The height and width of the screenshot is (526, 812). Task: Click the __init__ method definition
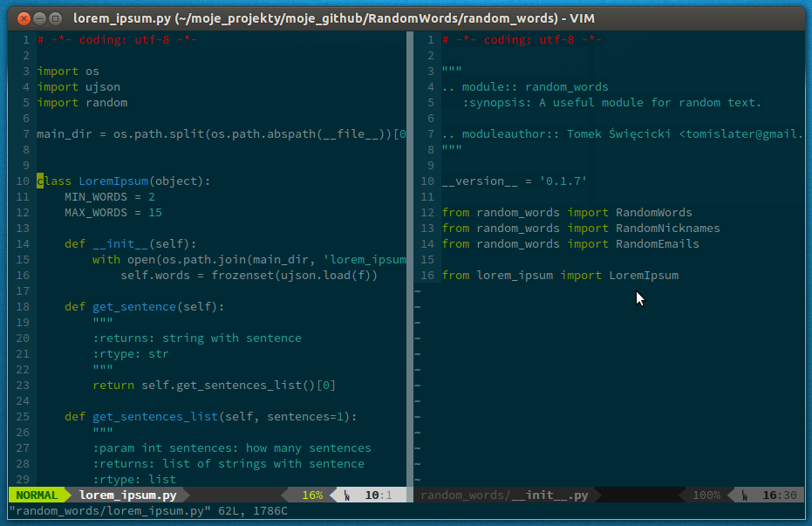click(x=131, y=244)
